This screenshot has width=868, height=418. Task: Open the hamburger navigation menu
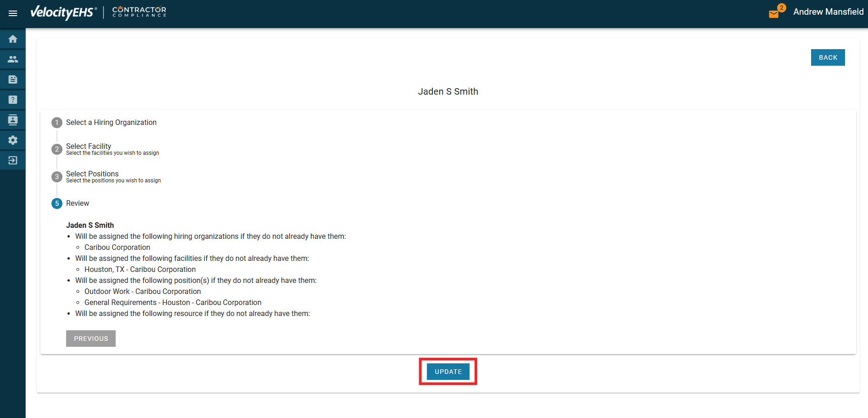[13, 13]
